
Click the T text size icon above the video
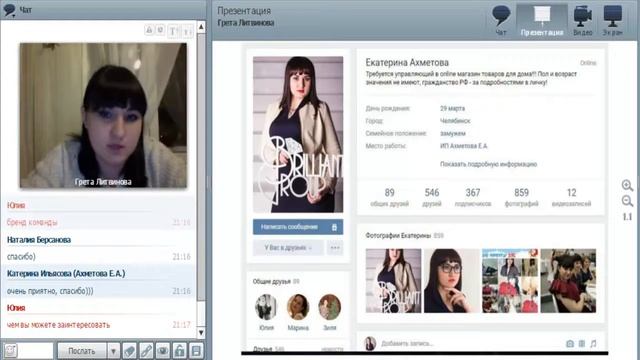pyautogui.click(x=173, y=31)
